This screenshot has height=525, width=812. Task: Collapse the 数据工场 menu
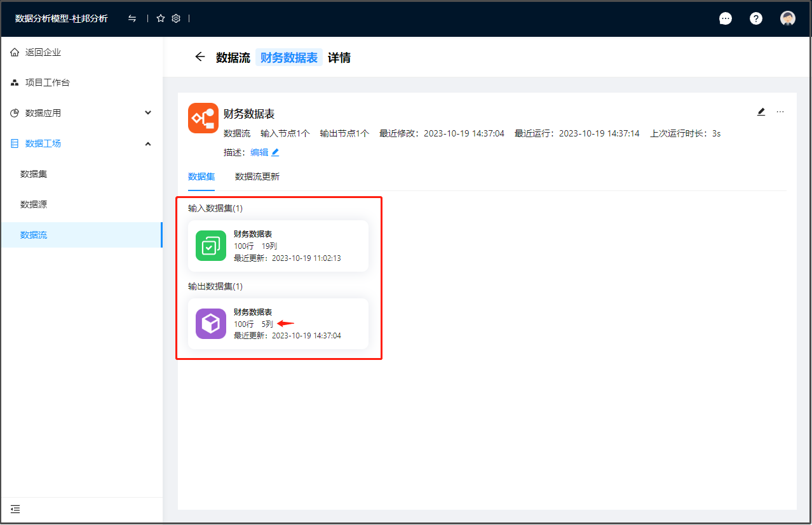pyautogui.click(x=81, y=143)
